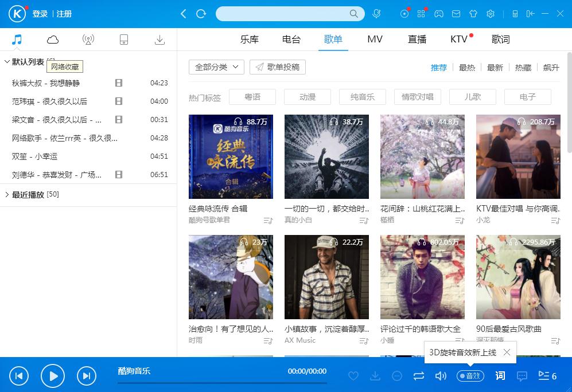Select the 粤语 hot tag

252,97
